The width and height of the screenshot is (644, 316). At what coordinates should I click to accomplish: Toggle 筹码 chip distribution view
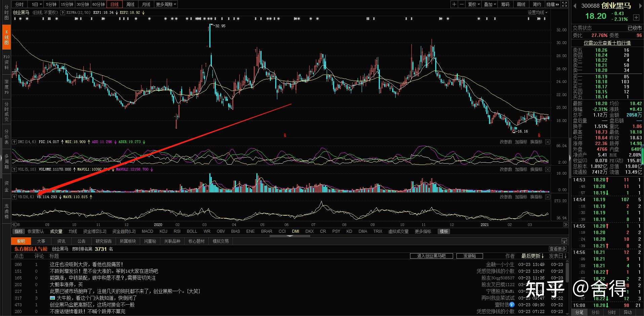click(505, 4)
